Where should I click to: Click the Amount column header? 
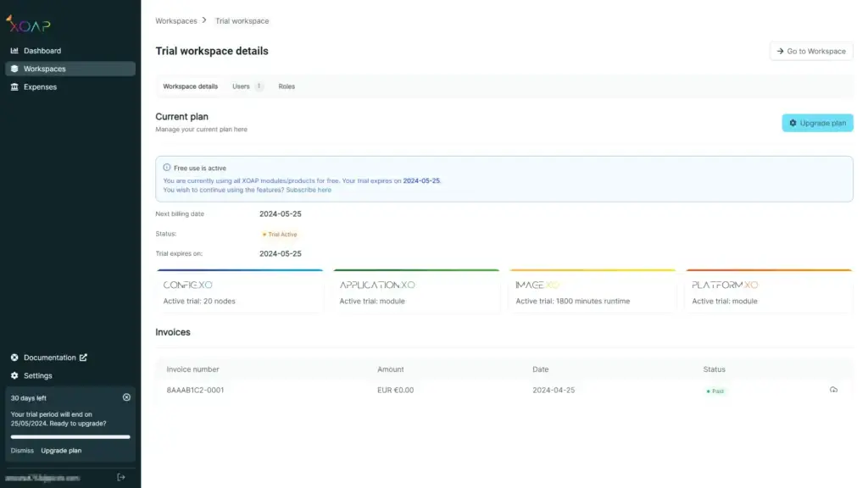point(390,369)
